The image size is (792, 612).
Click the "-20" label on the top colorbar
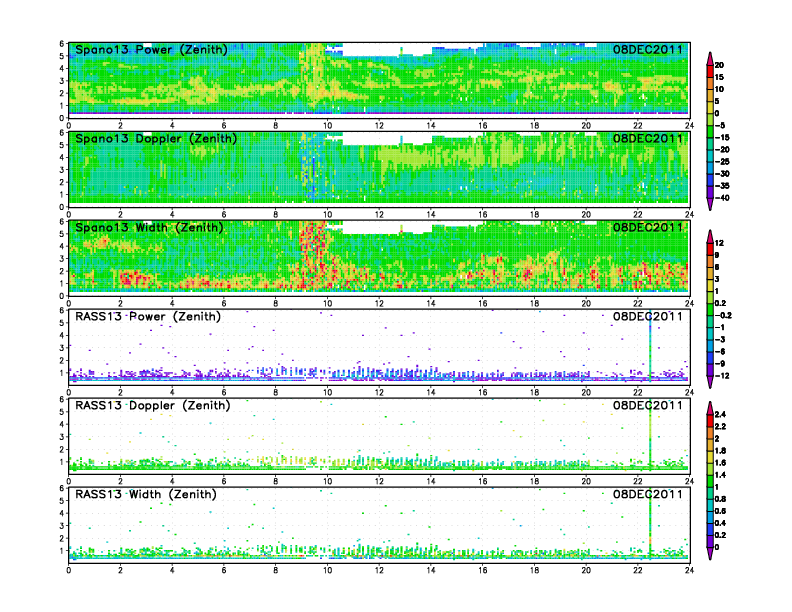(722, 149)
